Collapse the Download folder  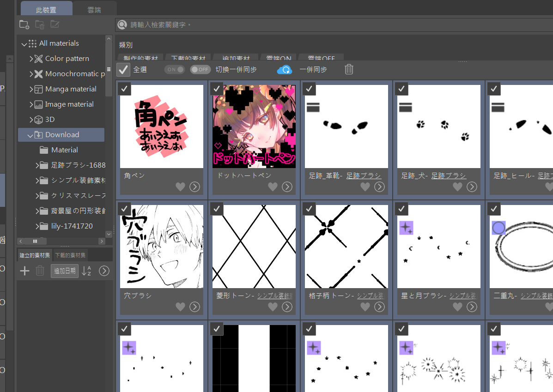[x=30, y=135]
